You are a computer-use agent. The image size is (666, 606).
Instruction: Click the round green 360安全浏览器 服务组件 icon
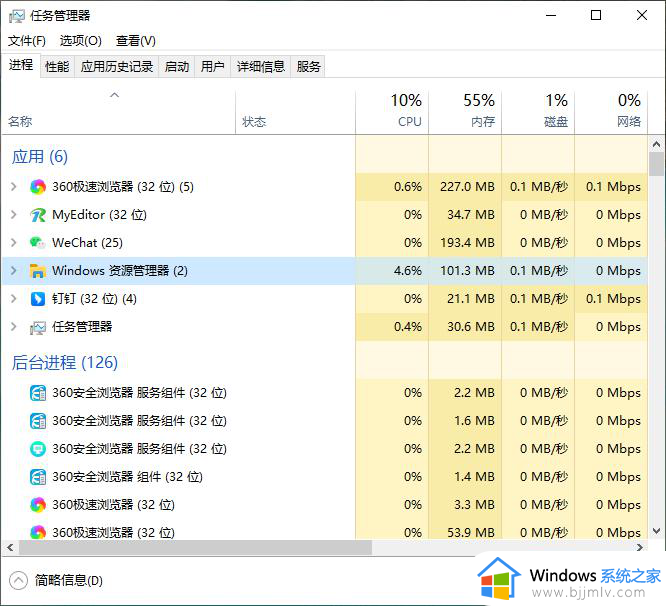38,449
